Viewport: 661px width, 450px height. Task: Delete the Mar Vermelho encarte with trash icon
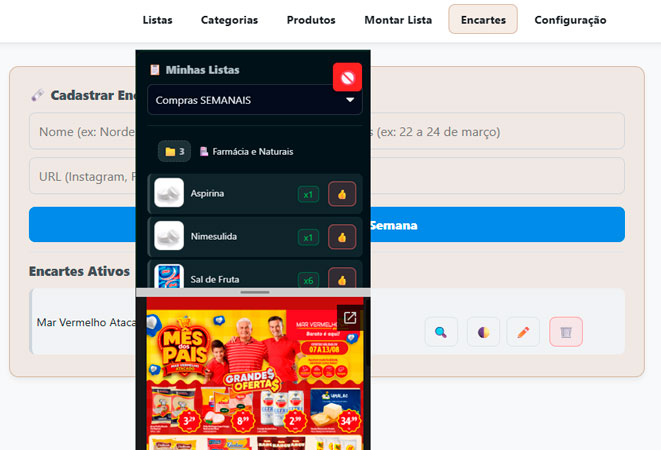[566, 332]
